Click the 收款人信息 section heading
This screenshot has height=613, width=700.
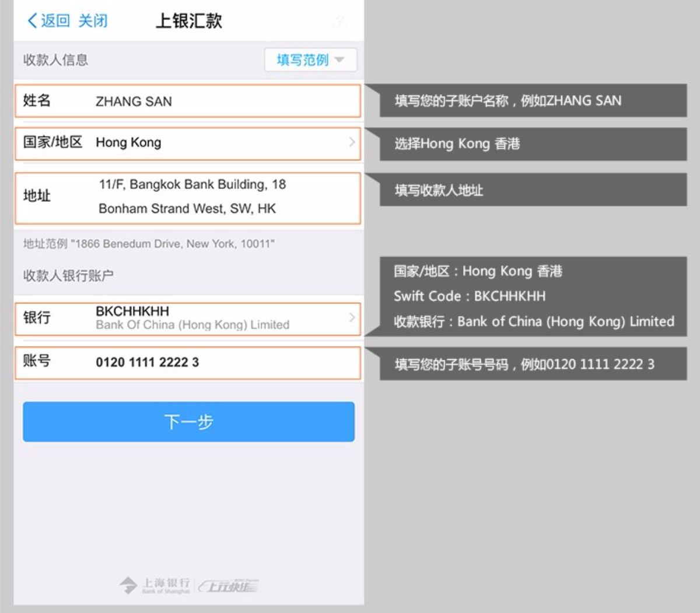55,59
